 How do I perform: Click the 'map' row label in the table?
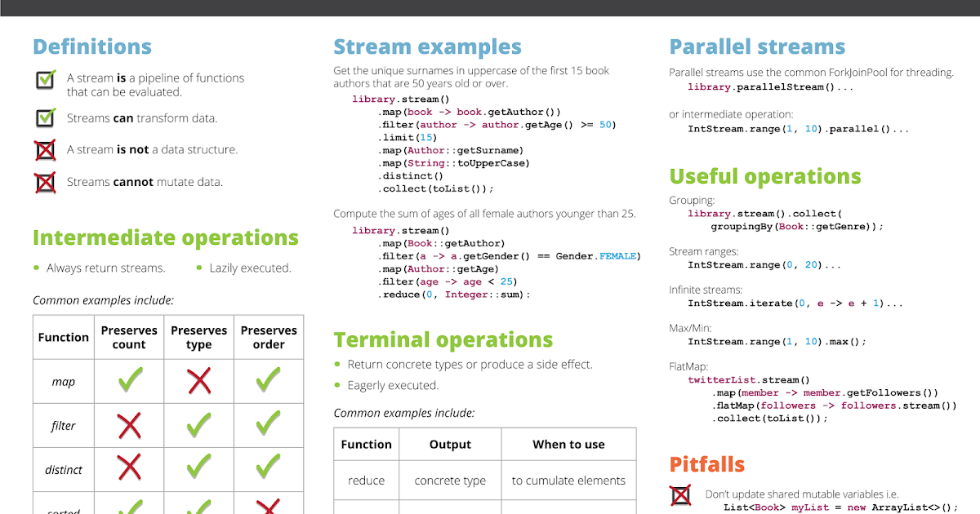(64, 382)
